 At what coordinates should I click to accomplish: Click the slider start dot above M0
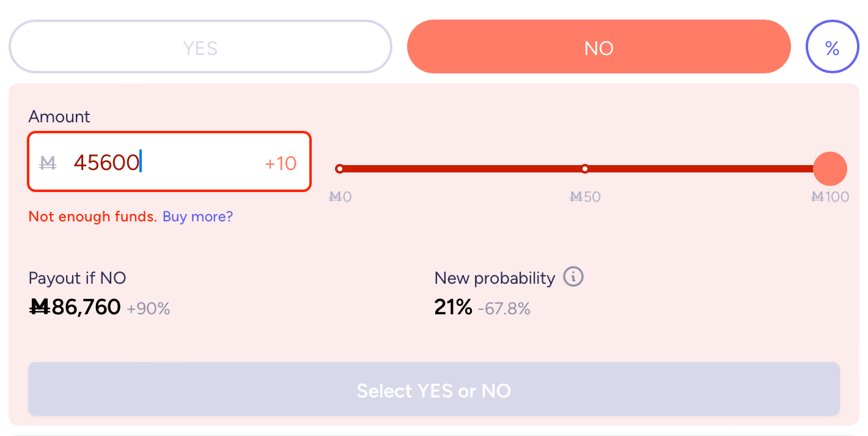click(340, 169)
